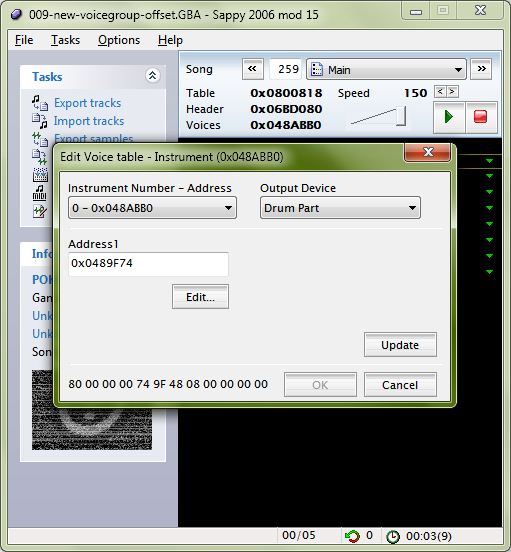511x552 pixels.
Task: Click the playlist icon beside Main
Action: point(317,69)
